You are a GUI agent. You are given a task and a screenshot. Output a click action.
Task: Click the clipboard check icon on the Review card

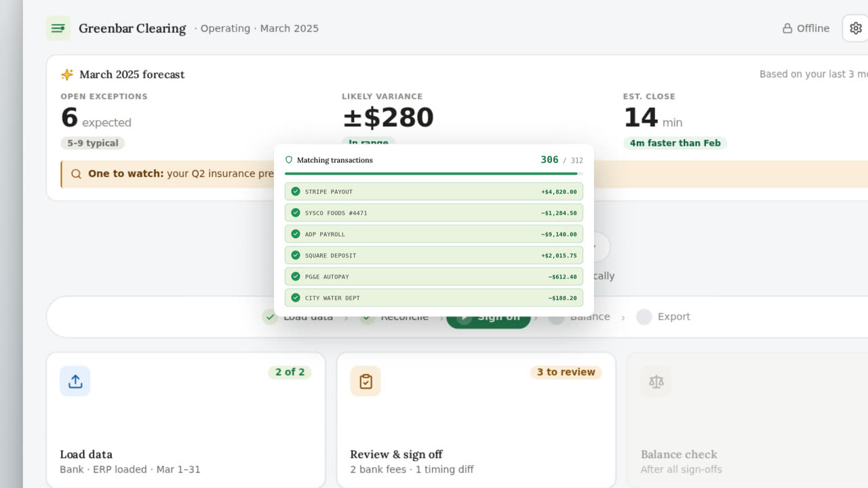click(x=366, y=381)
